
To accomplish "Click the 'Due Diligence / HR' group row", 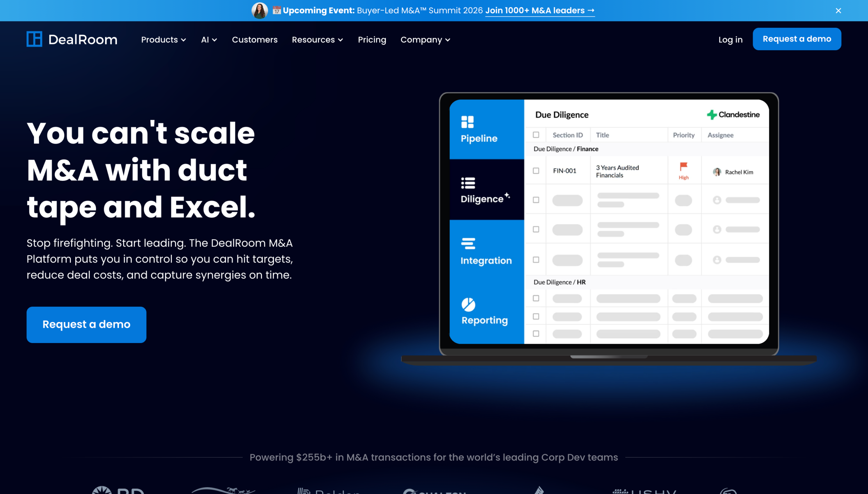I will 646,282.
